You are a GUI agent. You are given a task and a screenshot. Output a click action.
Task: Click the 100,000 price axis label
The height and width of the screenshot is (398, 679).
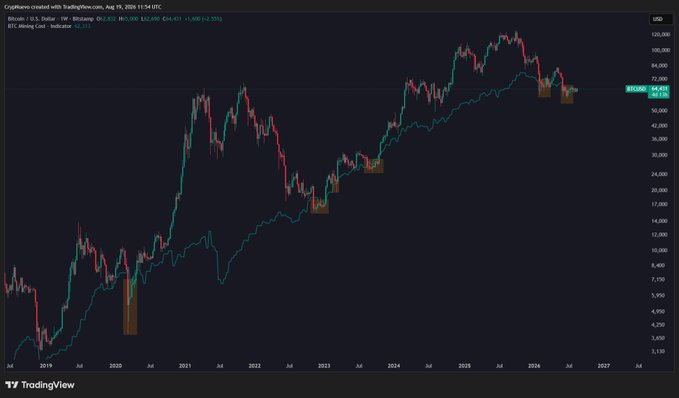pyautogui.click(x=660, y=50)
